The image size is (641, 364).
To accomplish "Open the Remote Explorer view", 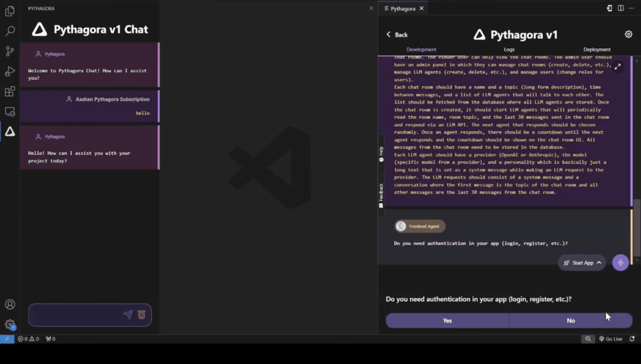I will [10, 111].
